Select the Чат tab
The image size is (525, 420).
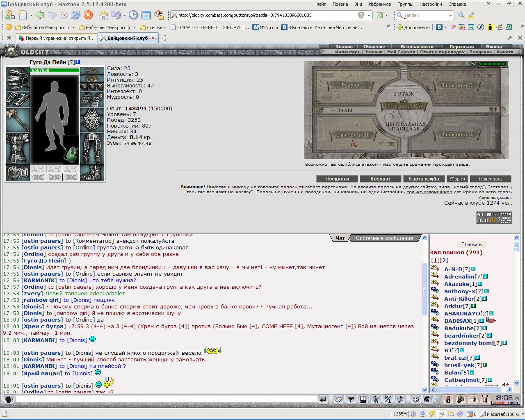(x=340, y=238)
